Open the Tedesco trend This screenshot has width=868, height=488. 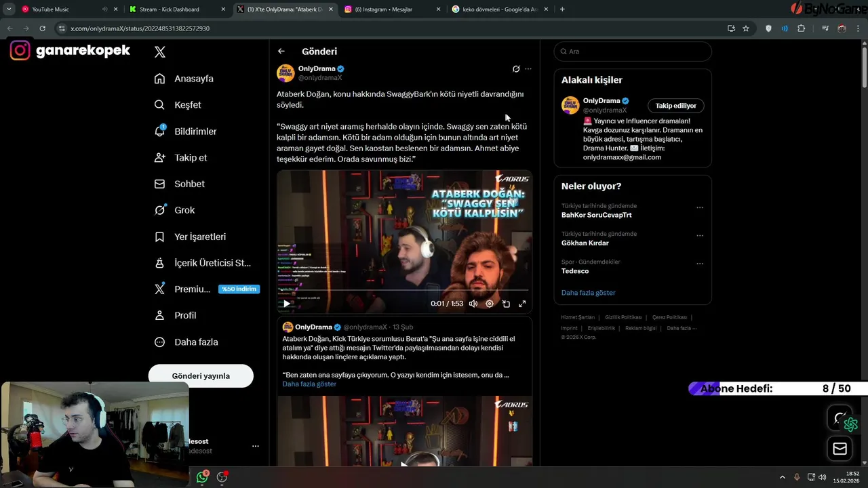[575, 271]
